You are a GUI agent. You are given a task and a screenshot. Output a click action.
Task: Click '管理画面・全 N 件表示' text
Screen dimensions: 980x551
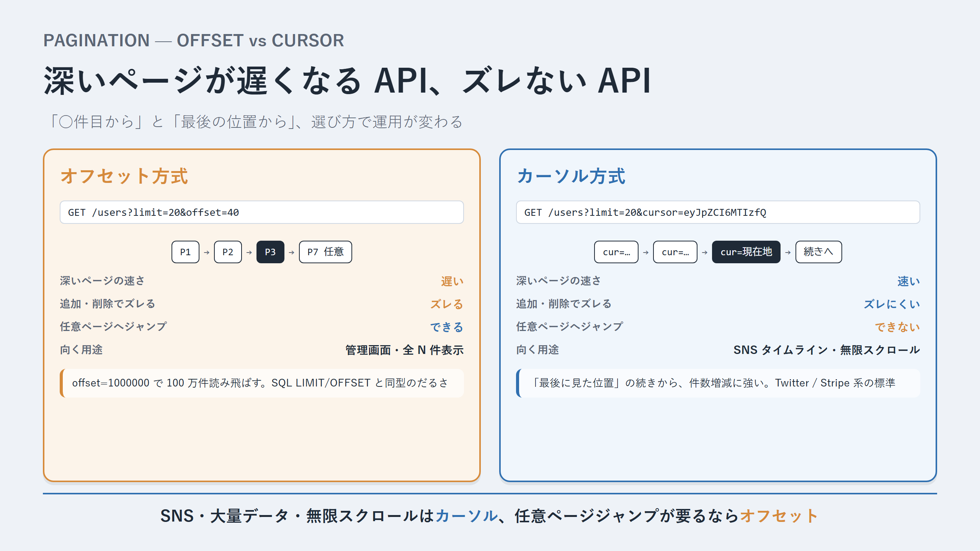(404, 350)
